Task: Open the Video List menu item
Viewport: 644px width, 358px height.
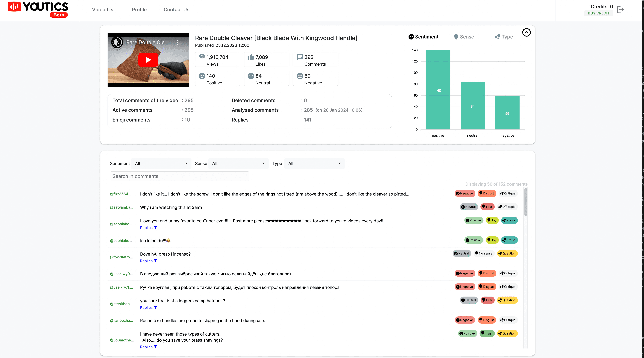Action: click(103, 10)
